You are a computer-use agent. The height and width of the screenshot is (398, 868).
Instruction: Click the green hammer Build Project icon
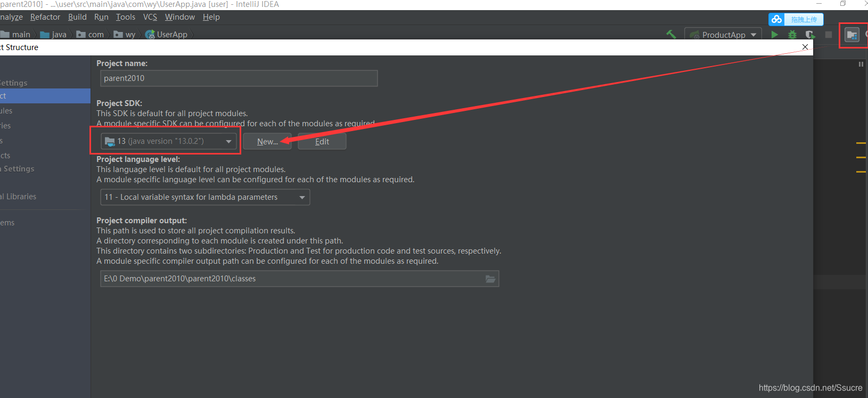[671, 35]
